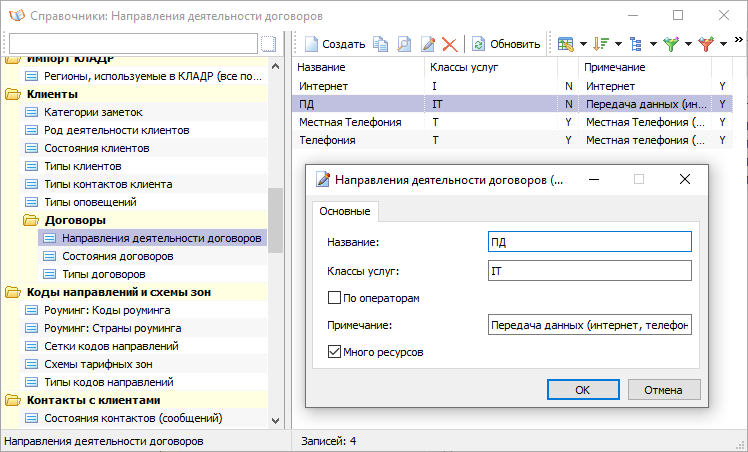Screen dimensions: 748x452
Task: Select the Интернет row in table
Action: coord(512,86)
